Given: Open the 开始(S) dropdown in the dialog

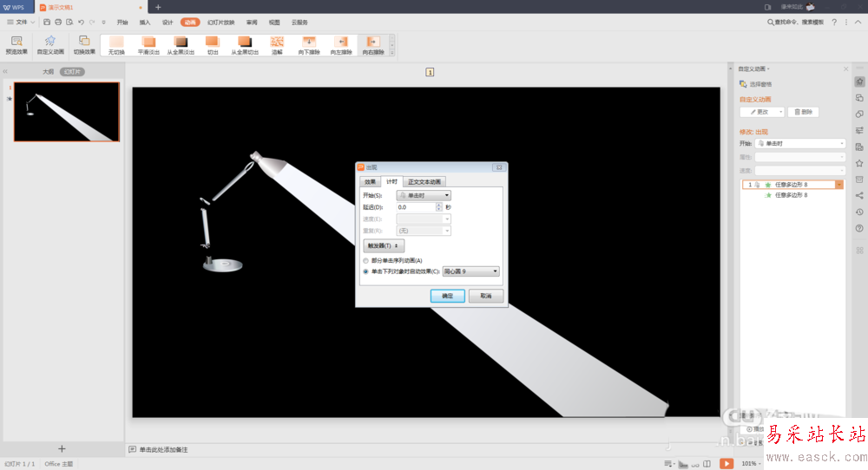Looking at the screenshot, I should click(424, 195).
